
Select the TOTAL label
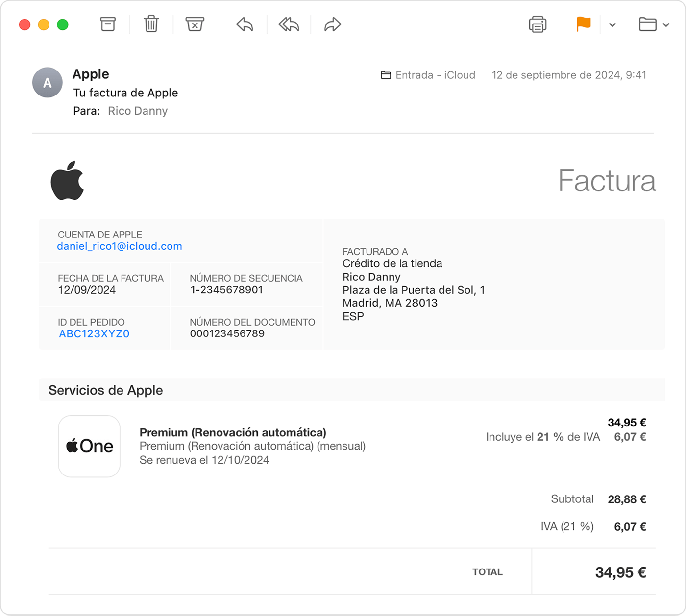click(x=488, y=572)
